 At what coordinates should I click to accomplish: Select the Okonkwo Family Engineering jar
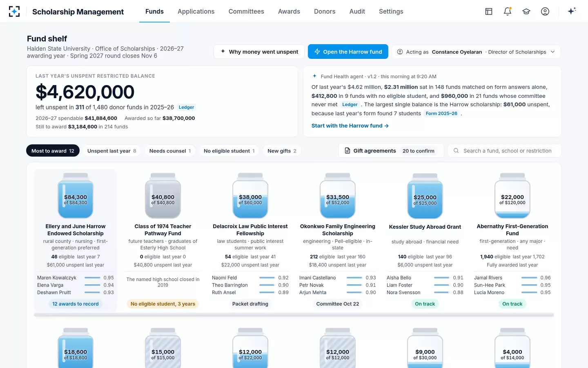coord(338,196)
